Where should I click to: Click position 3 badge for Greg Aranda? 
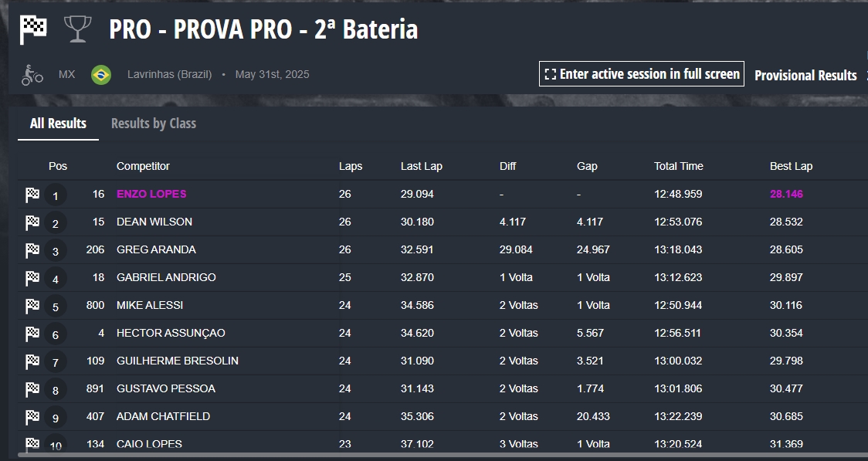tap(56, 251)
